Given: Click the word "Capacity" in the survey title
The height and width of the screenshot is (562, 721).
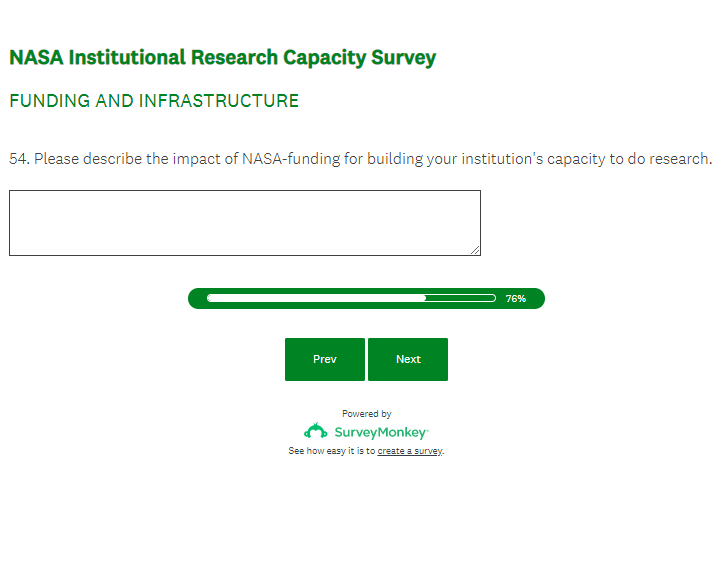Looking at the screenshot, I should pyautogui.click(x=323, y=57).
